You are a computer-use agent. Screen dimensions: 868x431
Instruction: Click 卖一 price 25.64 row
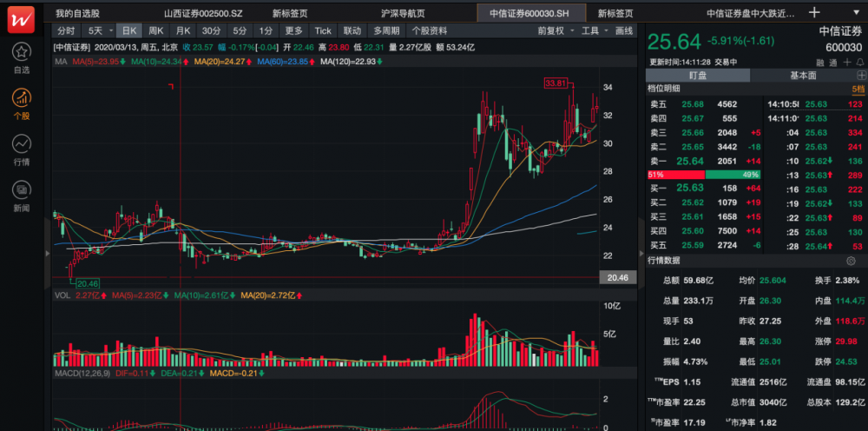tap(704, 161)
